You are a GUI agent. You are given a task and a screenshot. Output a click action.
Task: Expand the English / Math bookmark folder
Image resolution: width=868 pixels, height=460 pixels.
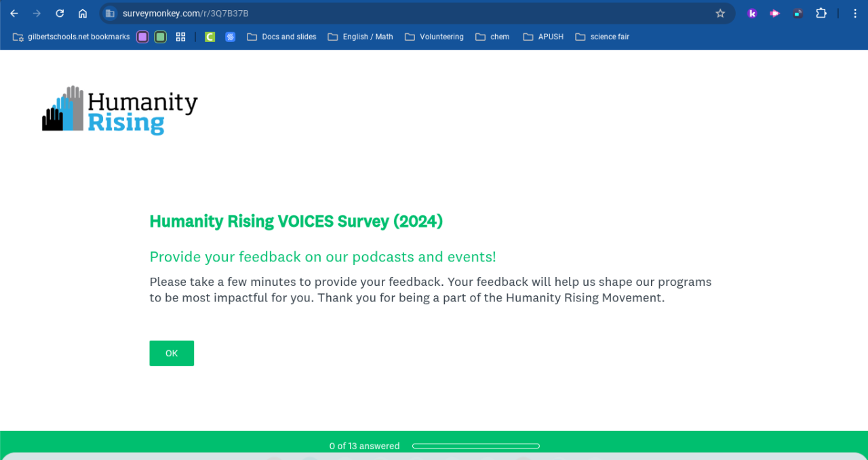(360, 37)
